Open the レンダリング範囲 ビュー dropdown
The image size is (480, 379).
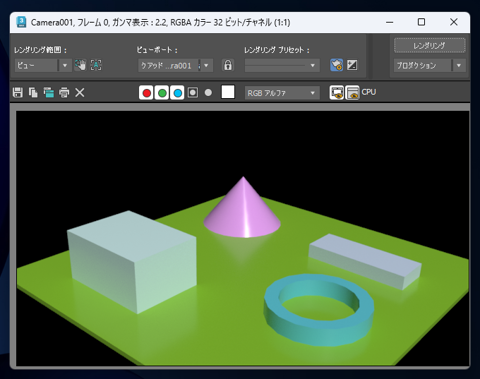point(43,65)
